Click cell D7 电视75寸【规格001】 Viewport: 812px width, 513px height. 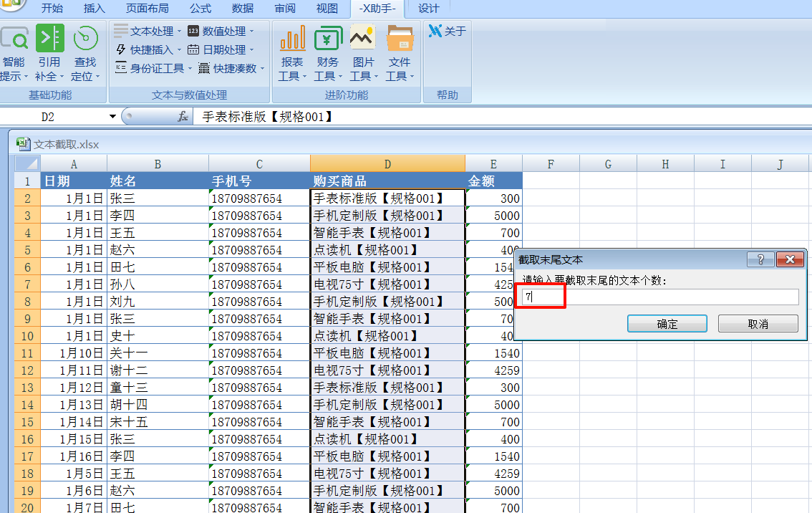(x=387, y=284)
